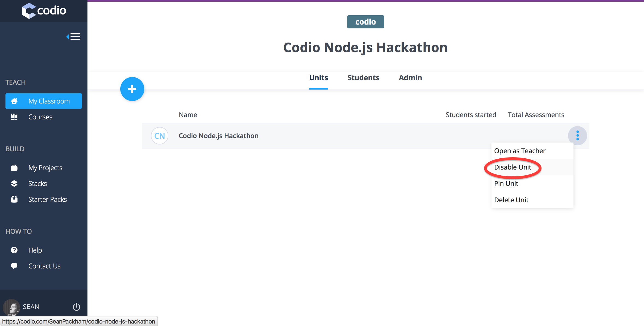644x326 pixels.
Task: Click the Students started column header
Action: coord(471,115)
